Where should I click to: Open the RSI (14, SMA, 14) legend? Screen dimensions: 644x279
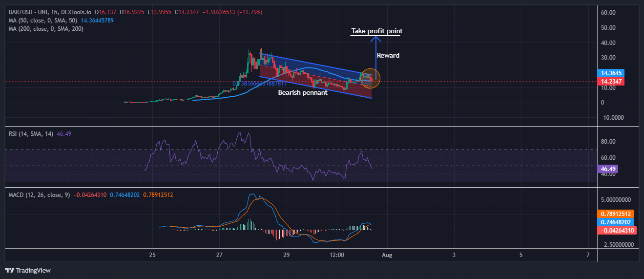29,133
